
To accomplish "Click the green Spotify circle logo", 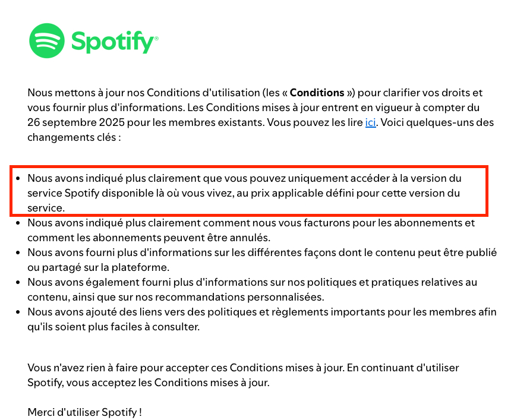I will click(x=46, y=41).
